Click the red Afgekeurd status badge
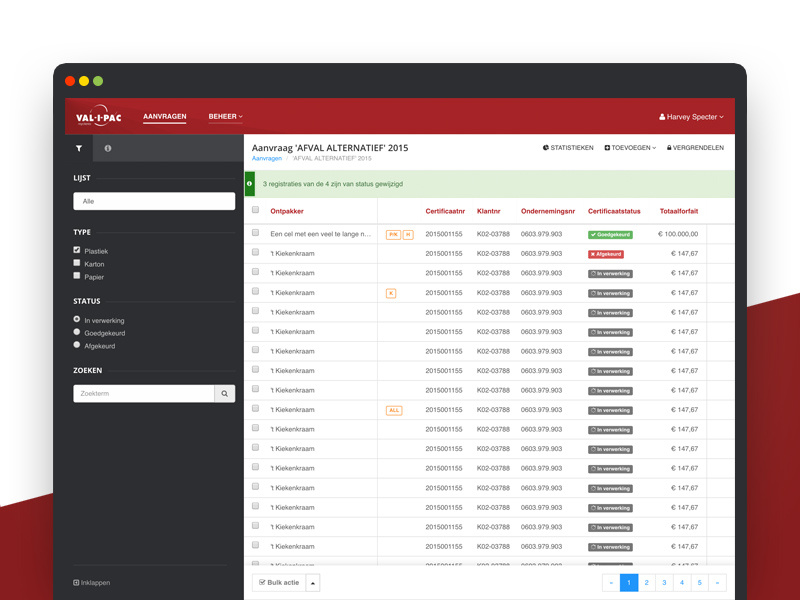 pos(606,254)
